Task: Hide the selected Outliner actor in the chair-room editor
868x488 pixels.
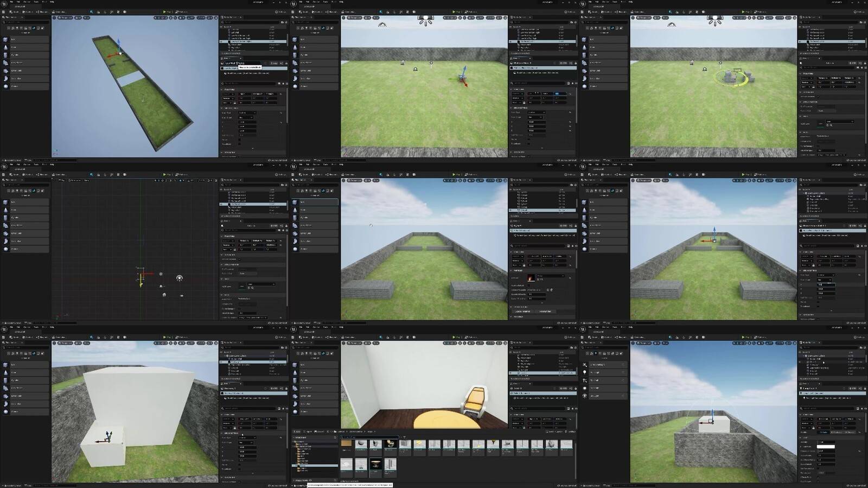Action: 510,373
